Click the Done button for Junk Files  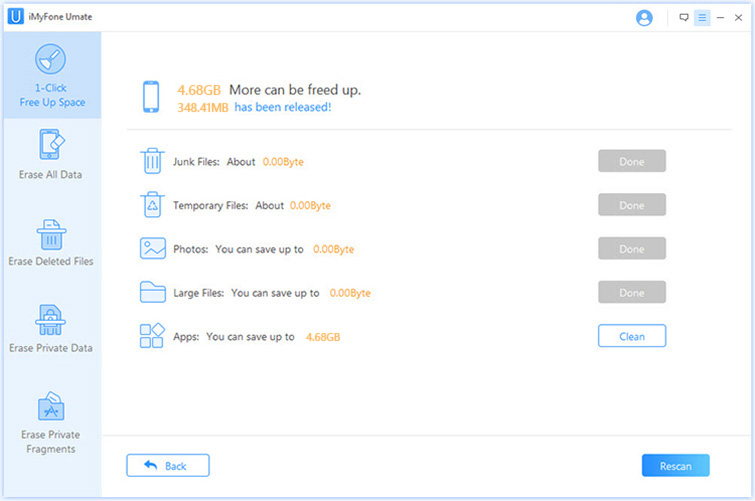632,161
